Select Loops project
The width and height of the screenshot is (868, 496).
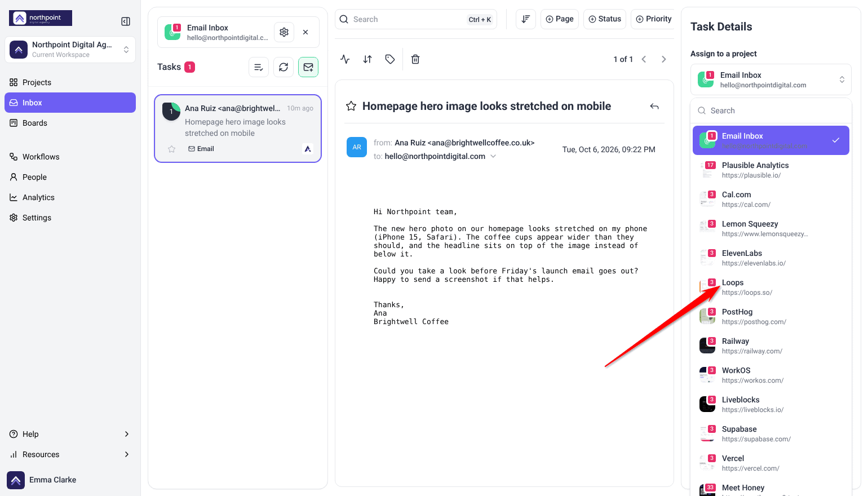[x=771, y=287]
